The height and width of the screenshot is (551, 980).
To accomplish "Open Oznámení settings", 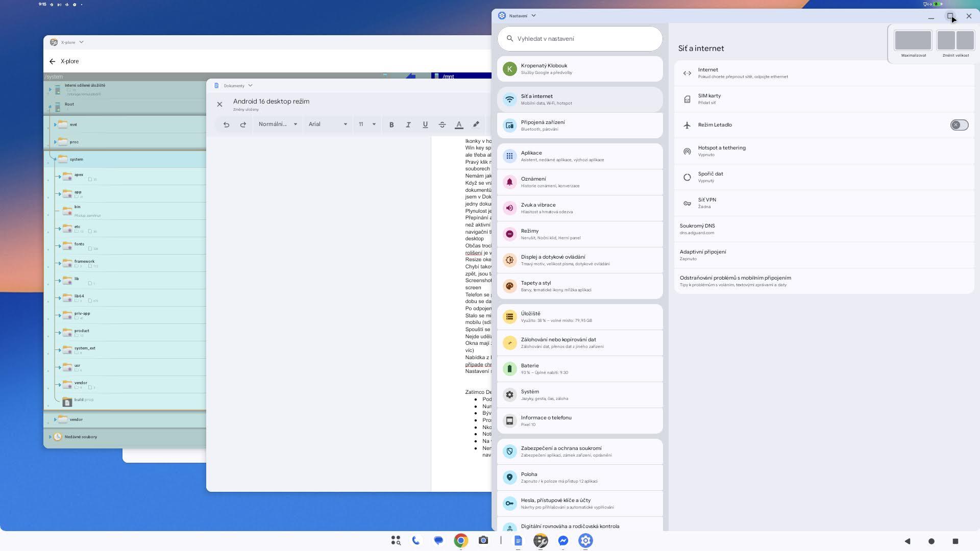I will [x=580, y=182].
